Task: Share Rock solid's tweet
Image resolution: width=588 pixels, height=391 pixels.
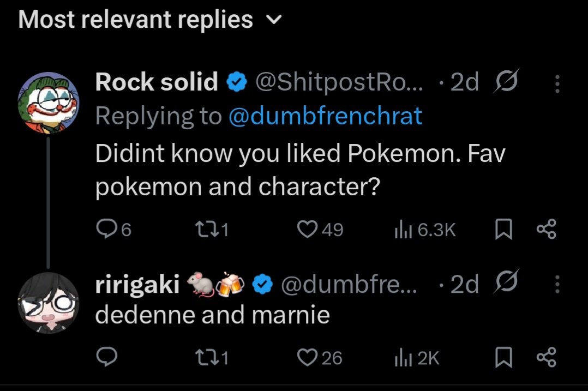Action: [x=547, y=230]
